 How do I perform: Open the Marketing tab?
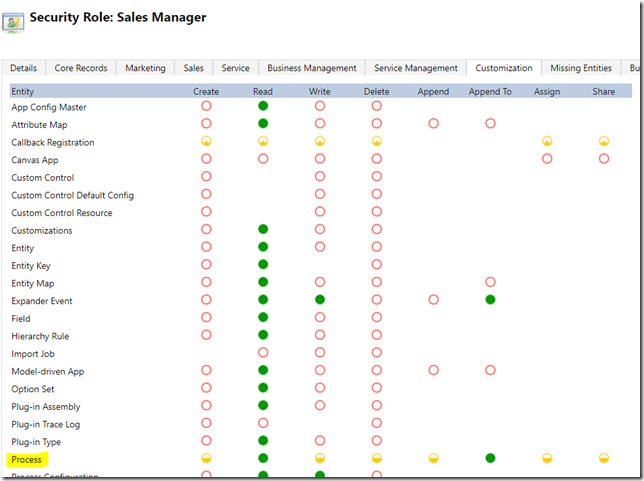145,68
